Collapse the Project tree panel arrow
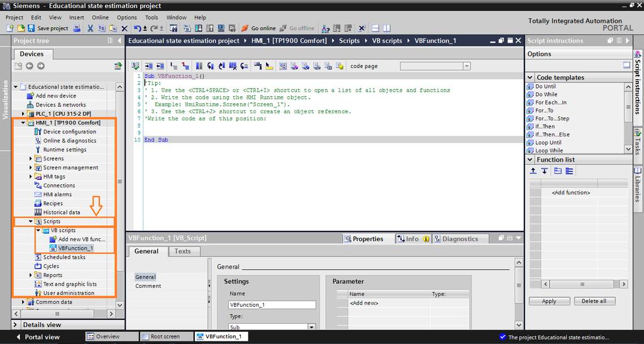The width and height of the screenshot is (644, 344). pyautogui.click(x=119, y=41)
